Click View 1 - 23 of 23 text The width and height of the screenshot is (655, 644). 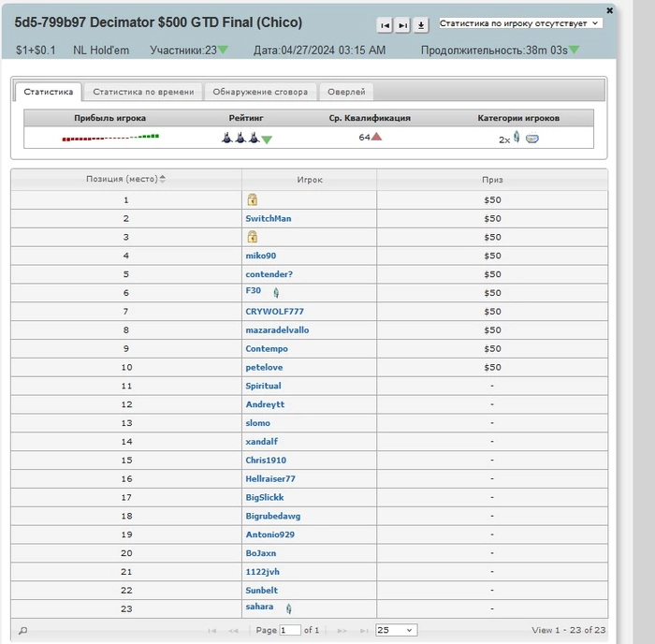click(x=568, y=630)
